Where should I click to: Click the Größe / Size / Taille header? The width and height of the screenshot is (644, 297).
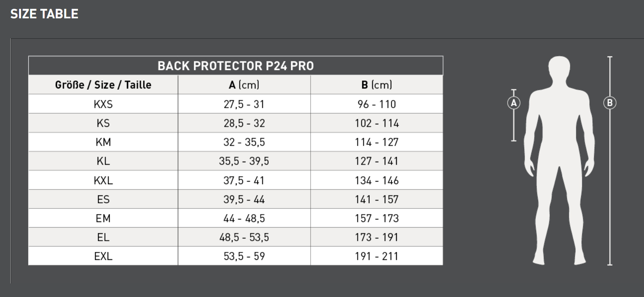tap(103, 85)
